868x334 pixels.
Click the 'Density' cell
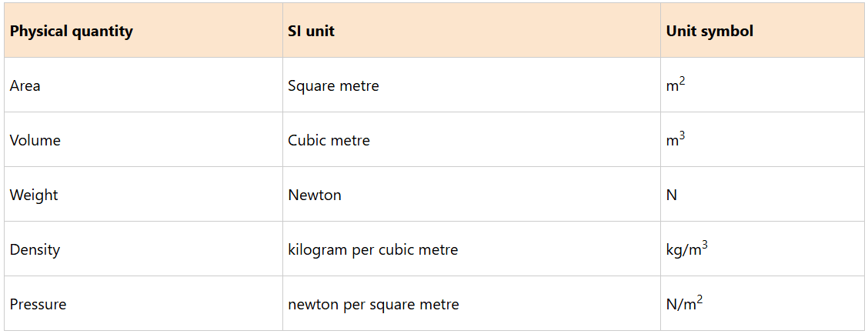click(35, 250)
